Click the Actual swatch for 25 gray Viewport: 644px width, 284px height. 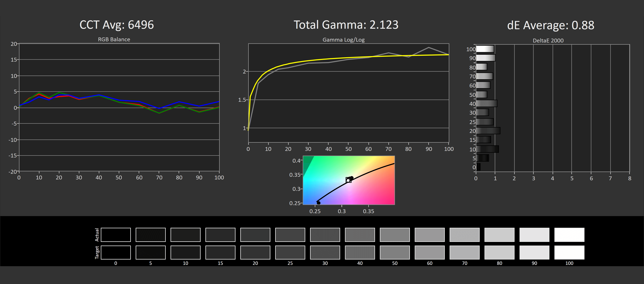[290, 235]
